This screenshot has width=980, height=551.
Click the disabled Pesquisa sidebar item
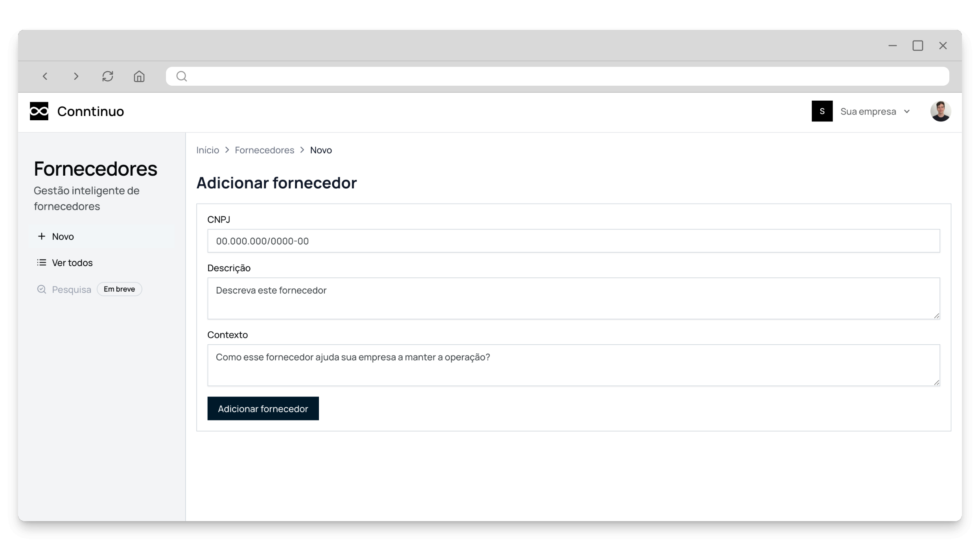[x=71, y=289]
